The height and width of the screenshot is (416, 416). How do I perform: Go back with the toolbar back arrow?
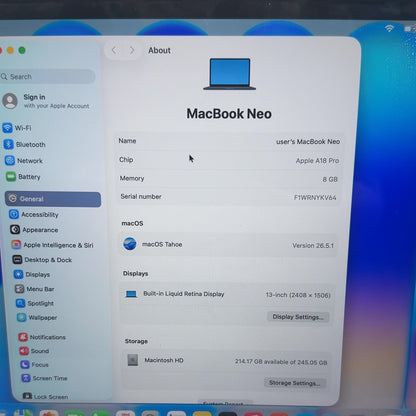coord(114,50)
